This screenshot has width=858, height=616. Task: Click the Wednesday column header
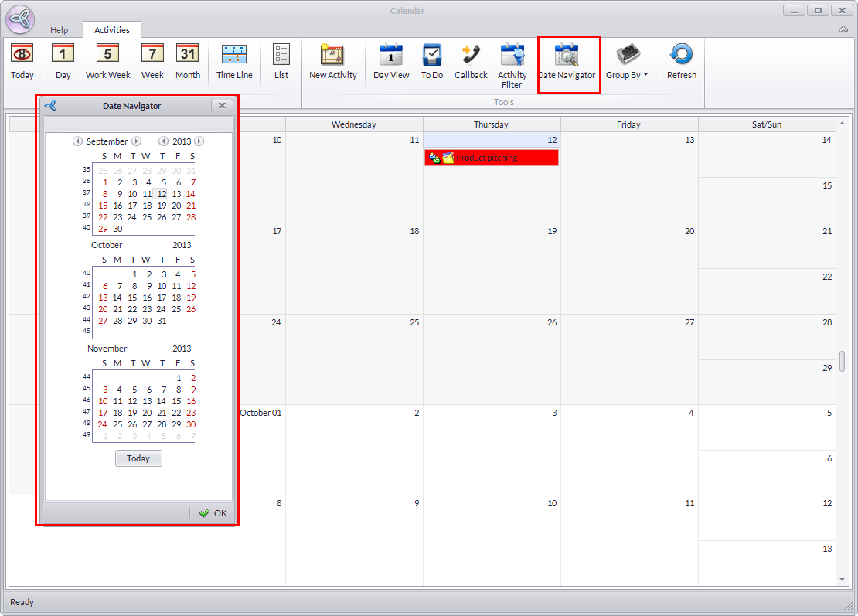[x=354, y=124]
